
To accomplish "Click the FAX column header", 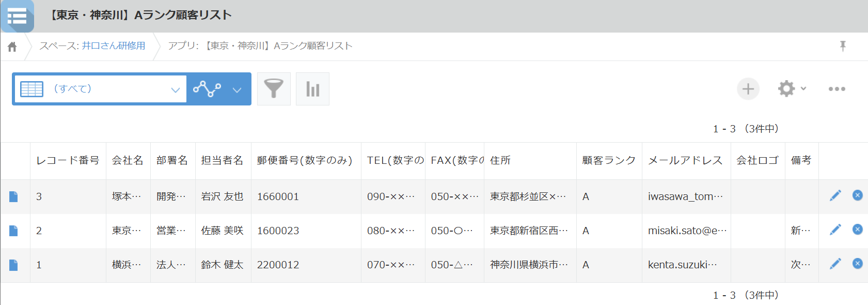I will (454, 160).
